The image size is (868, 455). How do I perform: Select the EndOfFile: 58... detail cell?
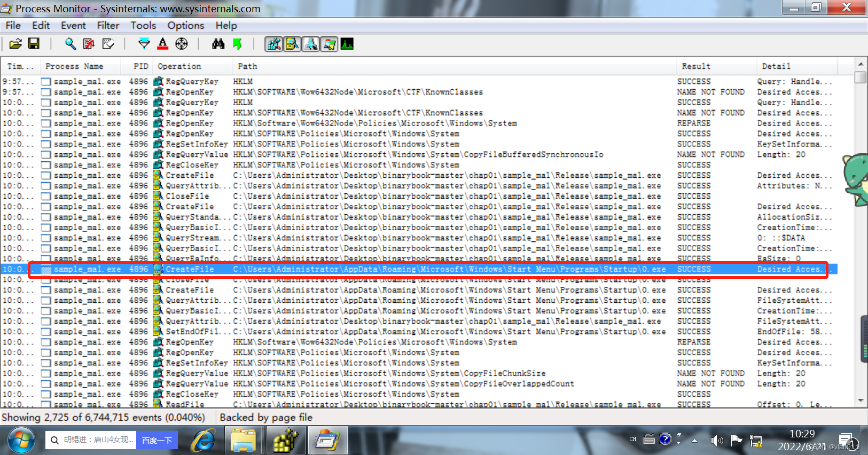[x=794, y=332]
